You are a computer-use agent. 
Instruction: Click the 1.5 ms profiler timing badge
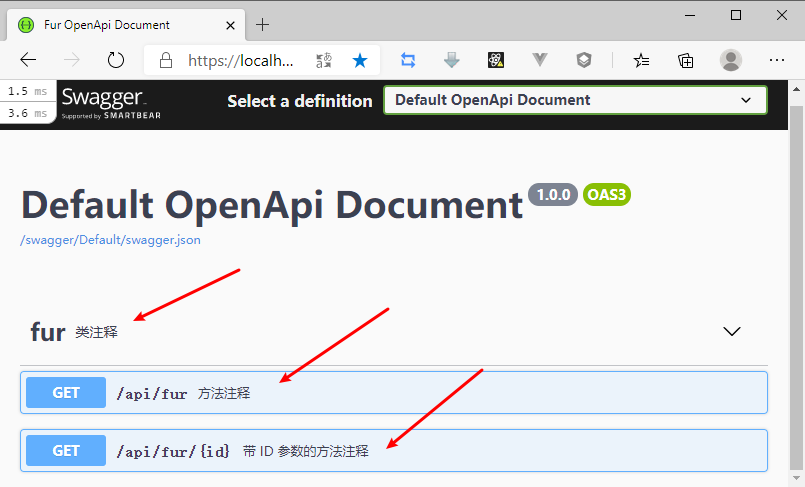(x=27, y=91)
